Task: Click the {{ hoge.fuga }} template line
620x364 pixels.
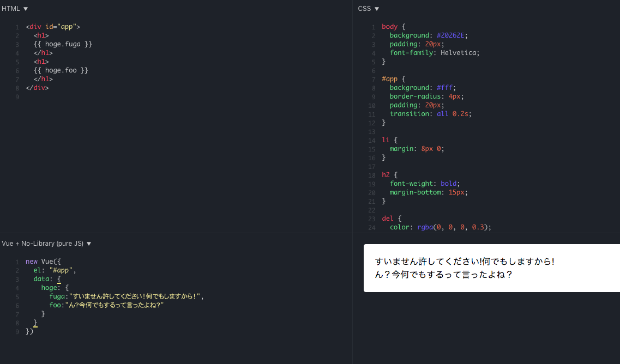Action: point(63,44)
